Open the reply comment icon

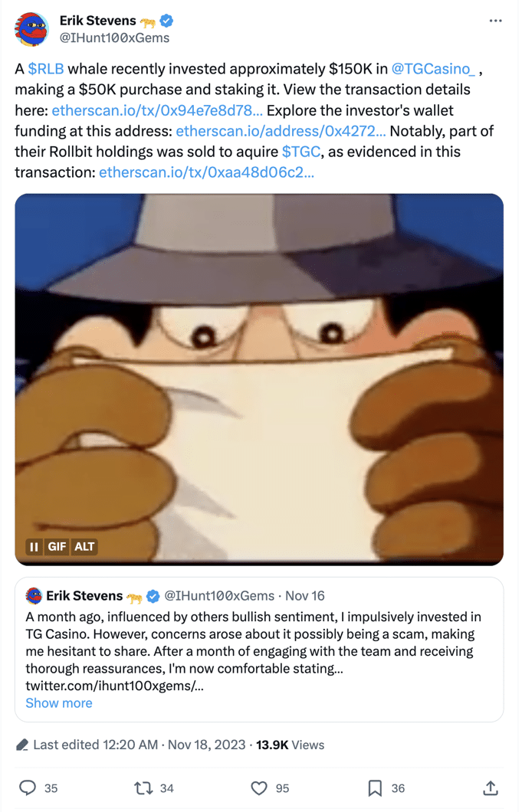[x=28, y=787]
